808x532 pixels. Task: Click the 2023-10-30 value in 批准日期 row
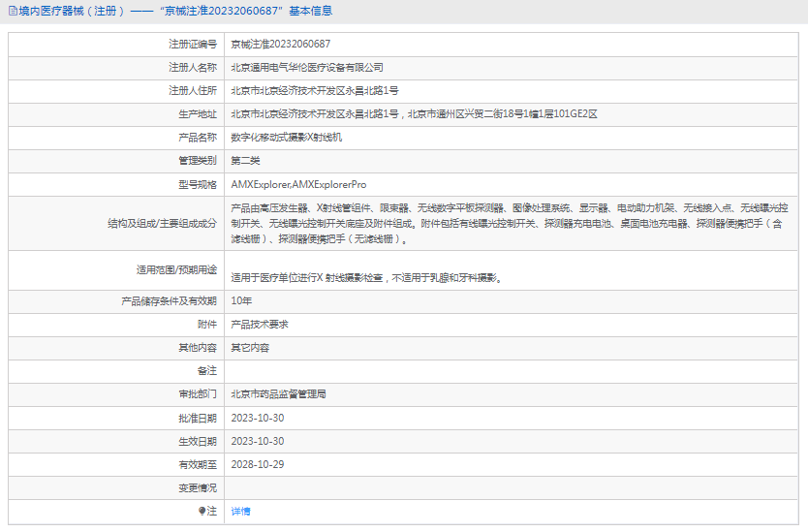click(257, 418)
